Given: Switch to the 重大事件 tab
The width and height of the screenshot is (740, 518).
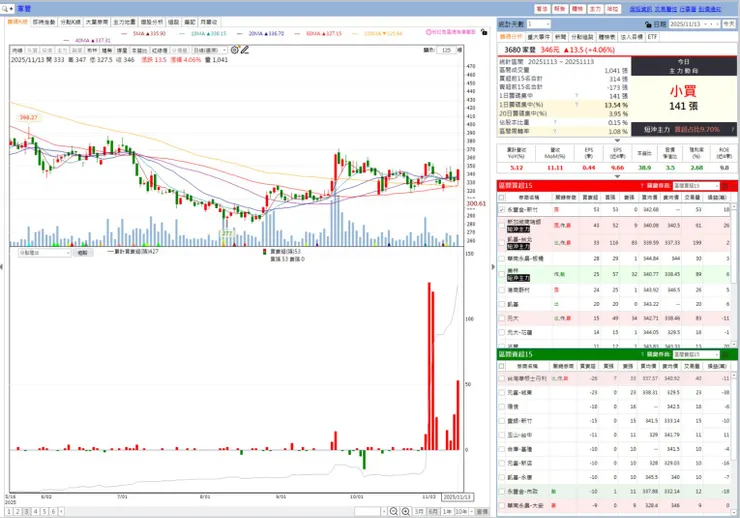Looking at the screenshot, I should point(538,37).
